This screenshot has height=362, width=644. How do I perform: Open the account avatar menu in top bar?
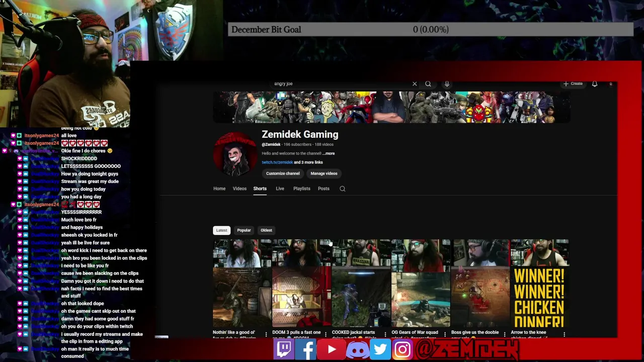coord(611,83)
